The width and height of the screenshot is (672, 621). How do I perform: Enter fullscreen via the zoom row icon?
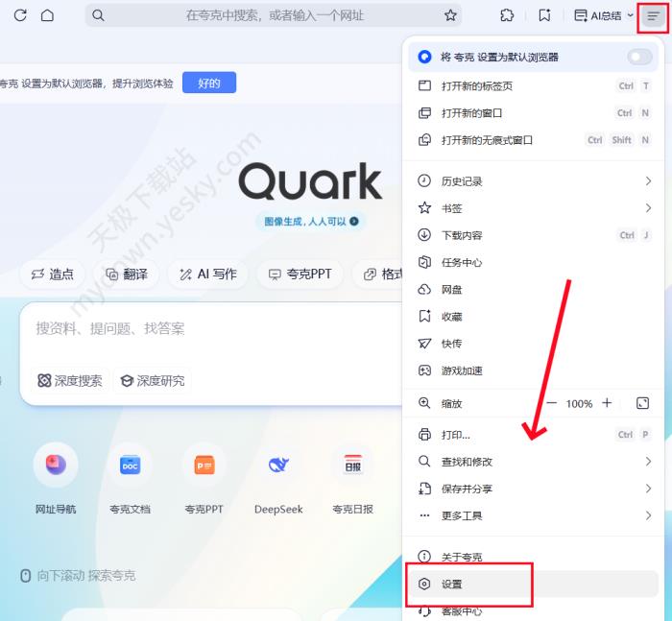pos(642,403)
